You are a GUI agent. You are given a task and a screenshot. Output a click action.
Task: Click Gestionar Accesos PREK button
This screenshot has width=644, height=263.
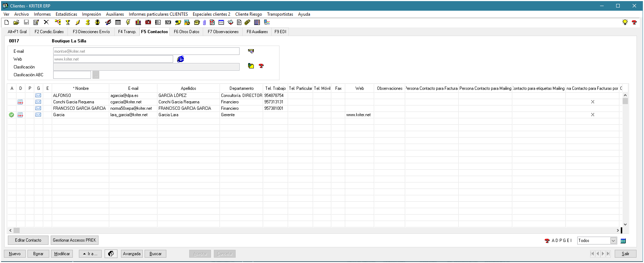point(74,240)
